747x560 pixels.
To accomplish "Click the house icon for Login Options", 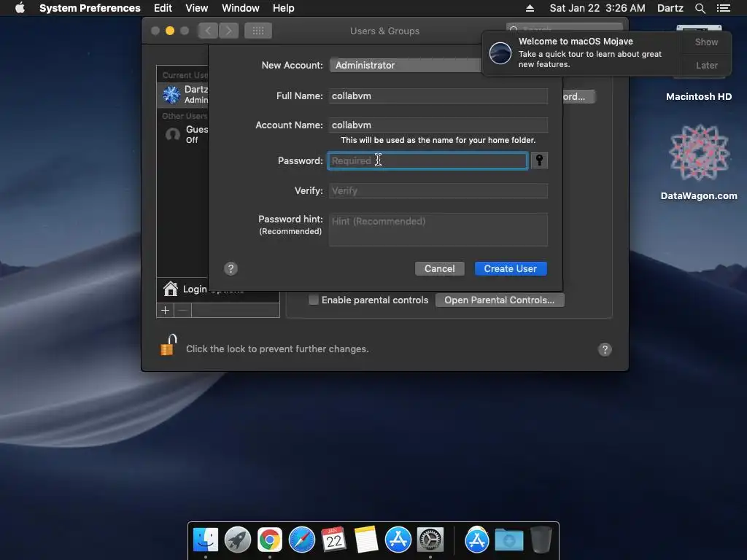I will point(170,289).
